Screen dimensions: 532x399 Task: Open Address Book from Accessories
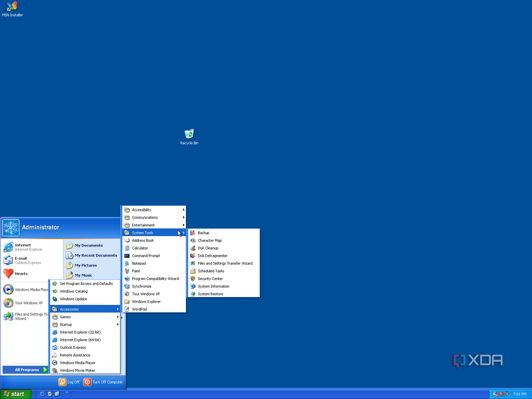(x=154, y=241)
